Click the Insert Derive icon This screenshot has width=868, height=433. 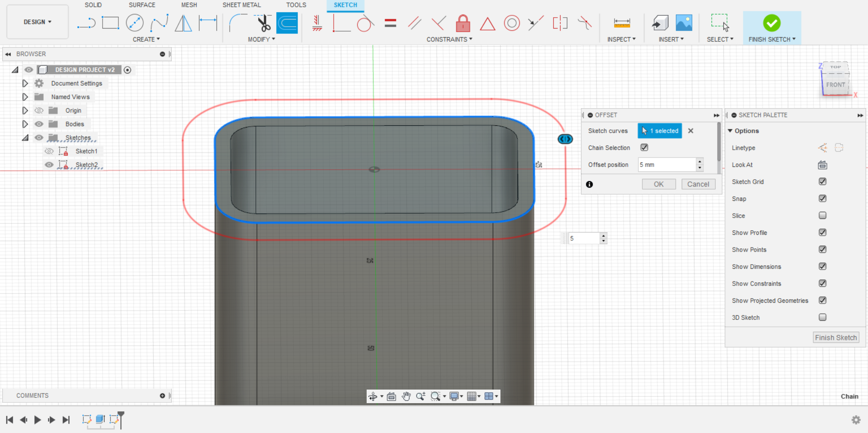(660, 23)
